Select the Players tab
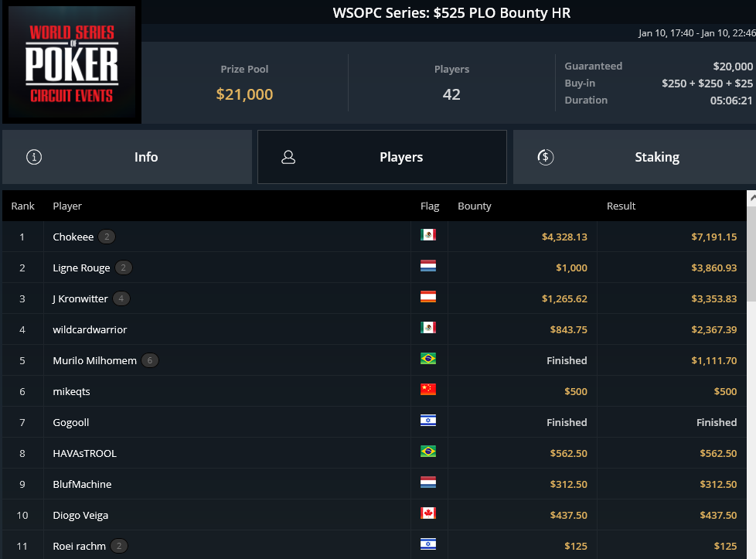 pos(382,157)
